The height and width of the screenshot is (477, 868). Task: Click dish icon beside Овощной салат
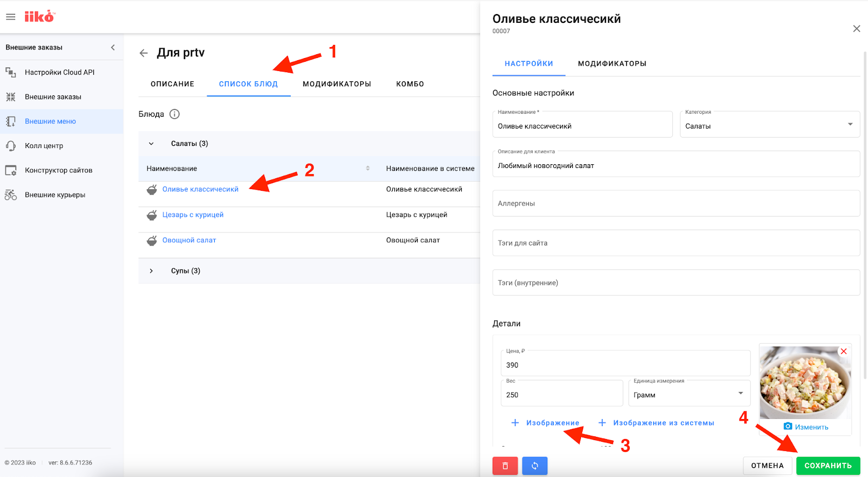152,240
